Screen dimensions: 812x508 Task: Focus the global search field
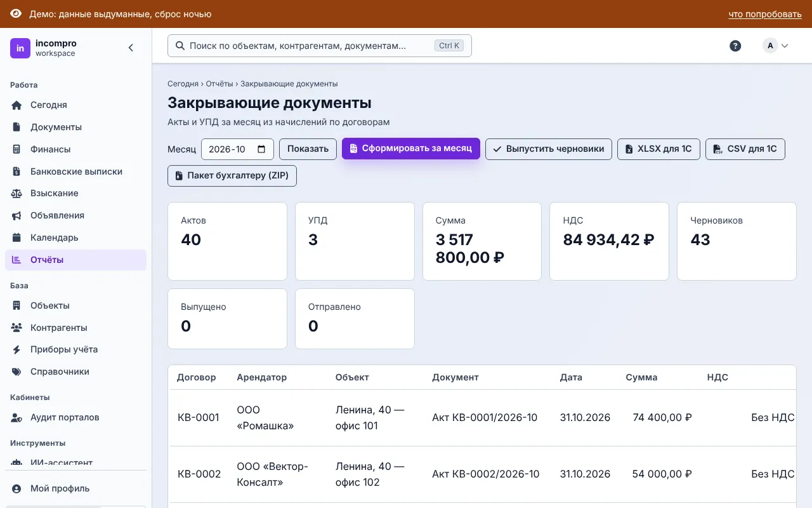pos(320,46)
